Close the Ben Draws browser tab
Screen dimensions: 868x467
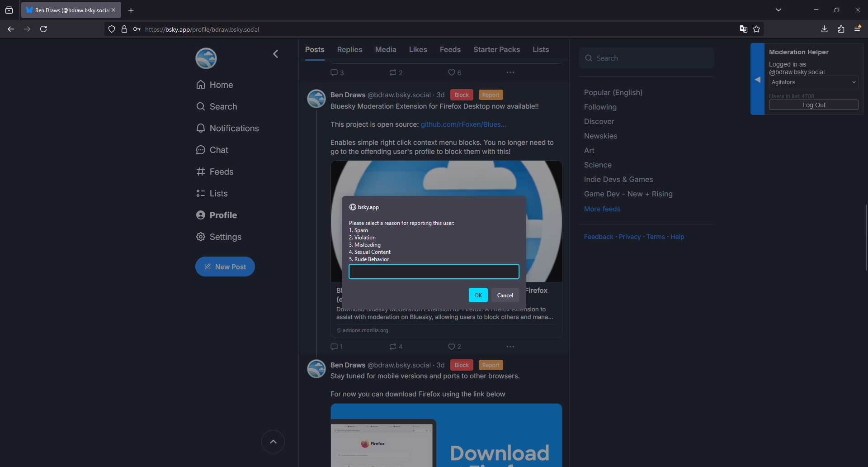[113, 10]
